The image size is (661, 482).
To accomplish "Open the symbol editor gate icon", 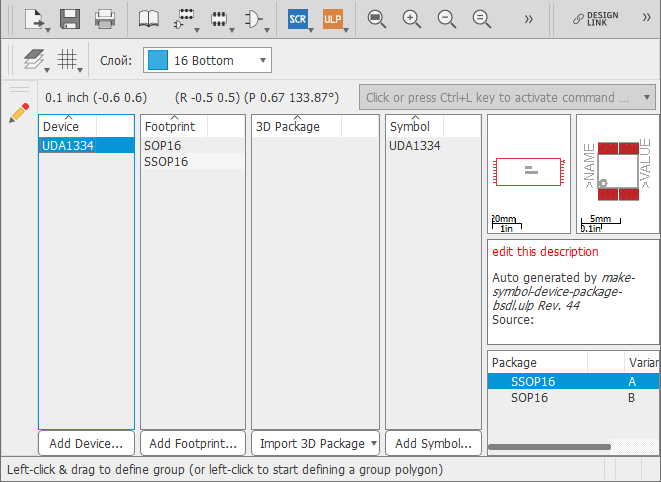I will click(x=253, y=19).
